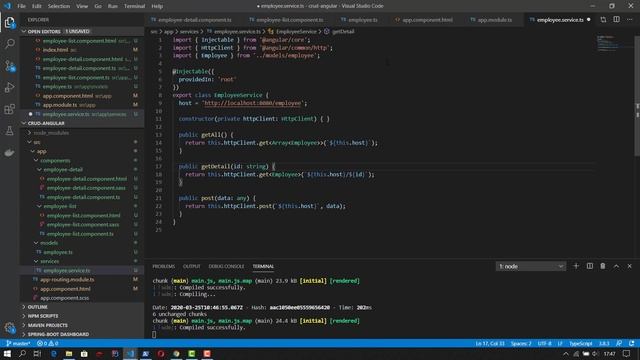
Task: Click the feedback icon in status bar
Action: tap(619, 343)
